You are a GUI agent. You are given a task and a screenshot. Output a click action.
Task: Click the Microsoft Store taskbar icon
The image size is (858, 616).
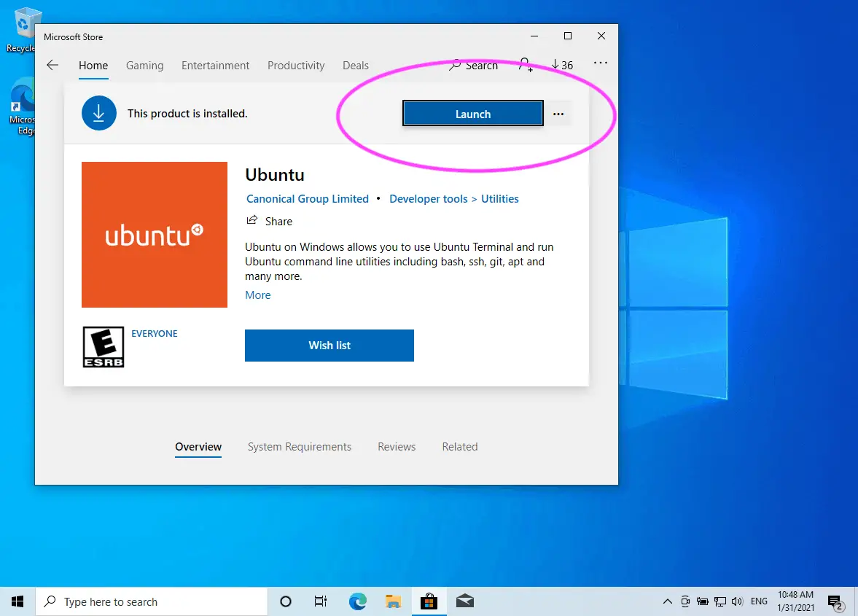click(x=429, y=601)
